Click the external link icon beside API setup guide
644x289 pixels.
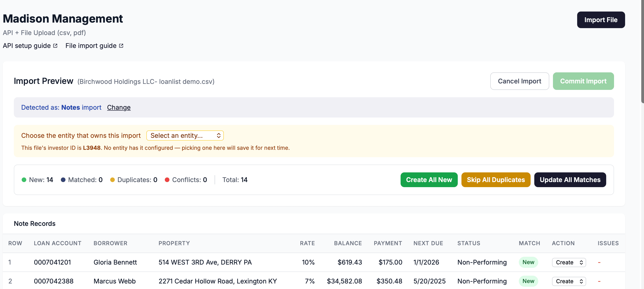(55, 46)
